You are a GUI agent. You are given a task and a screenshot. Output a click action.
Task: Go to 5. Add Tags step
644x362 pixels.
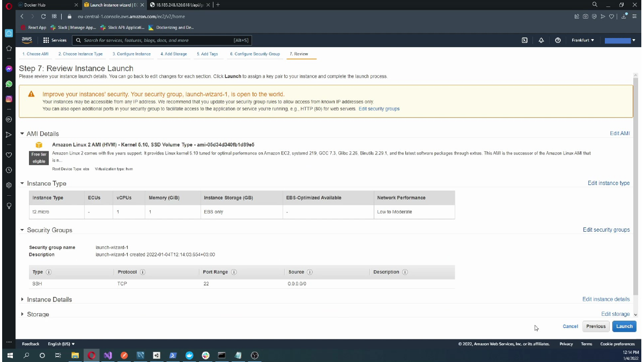(207, 54)
